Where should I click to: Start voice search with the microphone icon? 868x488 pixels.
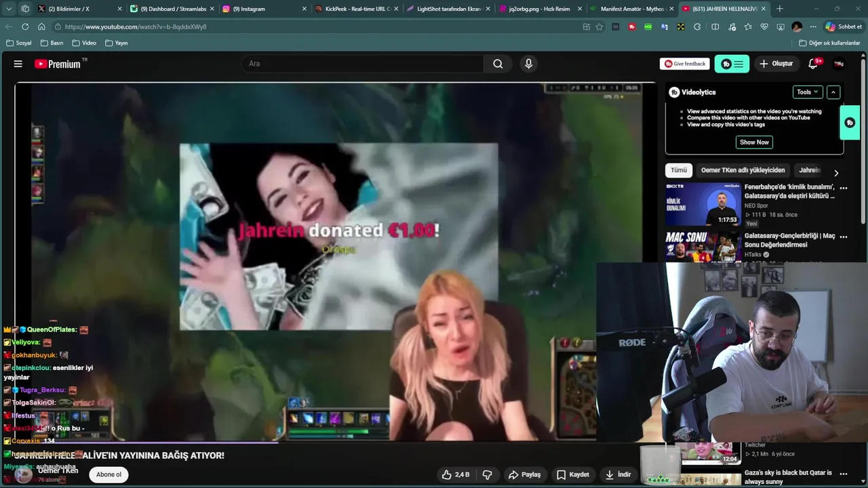529,64
